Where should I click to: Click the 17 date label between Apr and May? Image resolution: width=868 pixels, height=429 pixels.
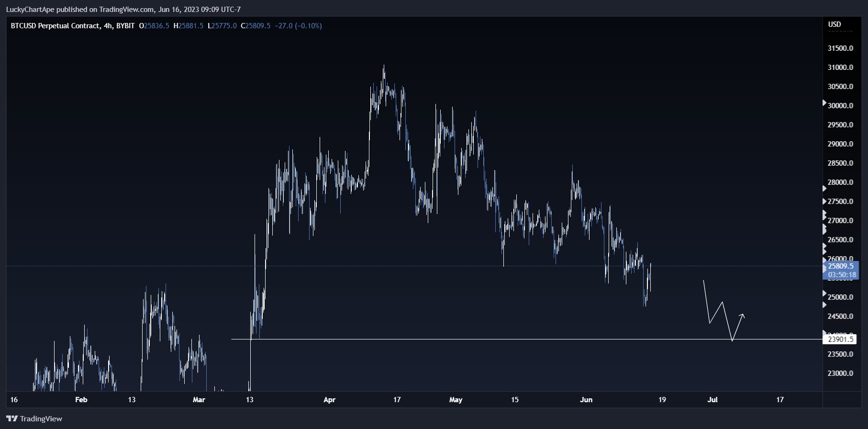tap(397, 400)
